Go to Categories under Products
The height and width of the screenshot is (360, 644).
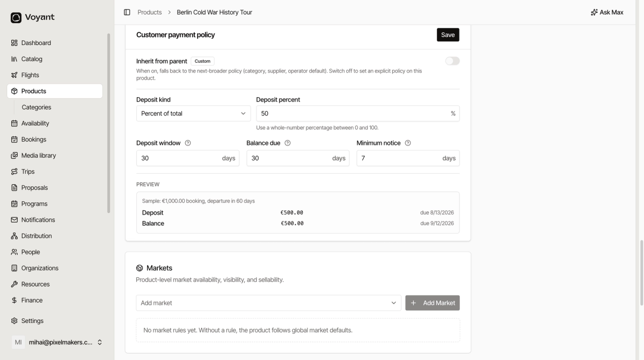36,107
